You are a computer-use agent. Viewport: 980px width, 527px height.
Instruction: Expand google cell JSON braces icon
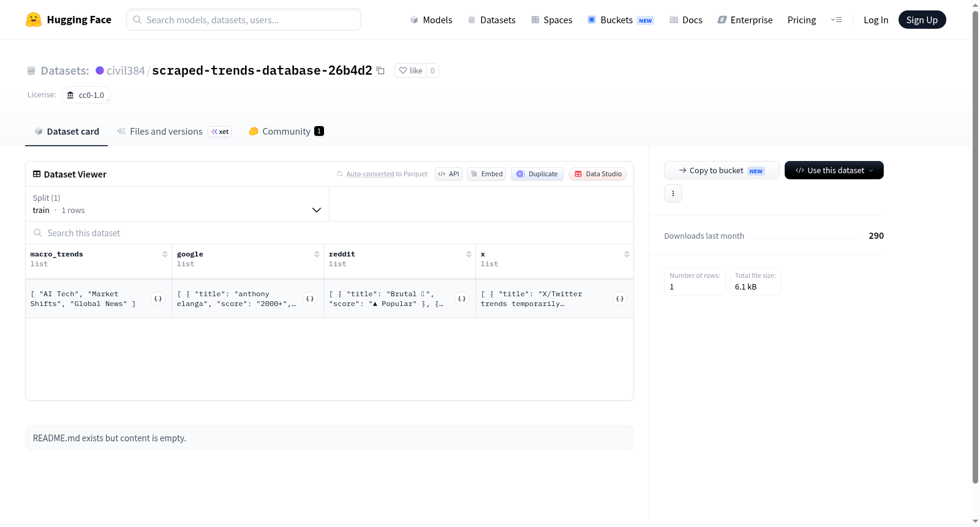(x=310, y=299)
